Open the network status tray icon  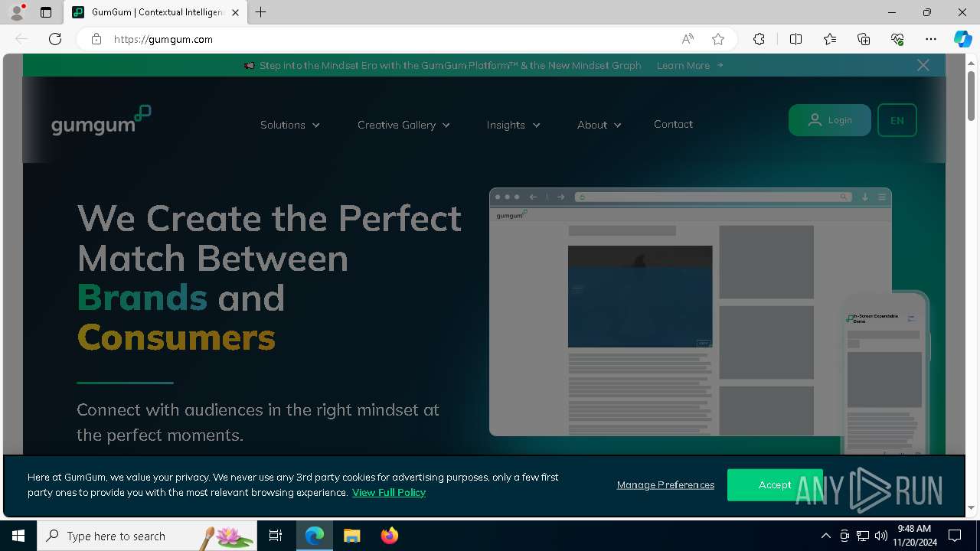click(863, 536)
